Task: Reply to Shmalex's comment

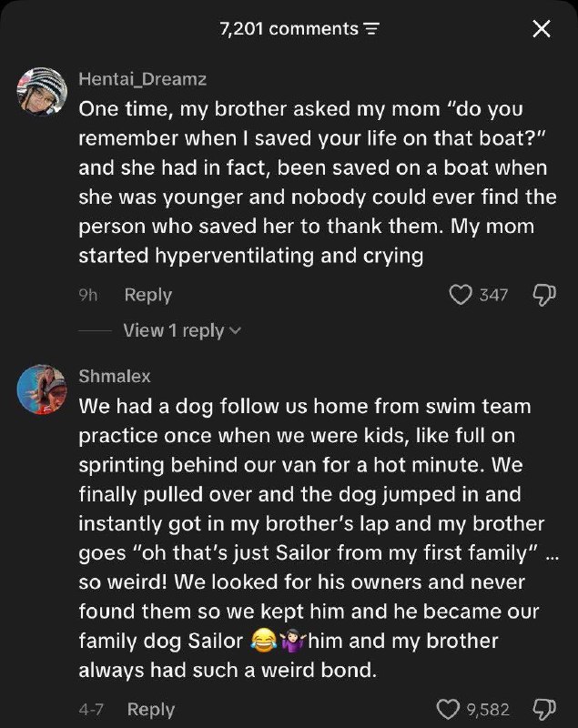Action: (151, 709)
